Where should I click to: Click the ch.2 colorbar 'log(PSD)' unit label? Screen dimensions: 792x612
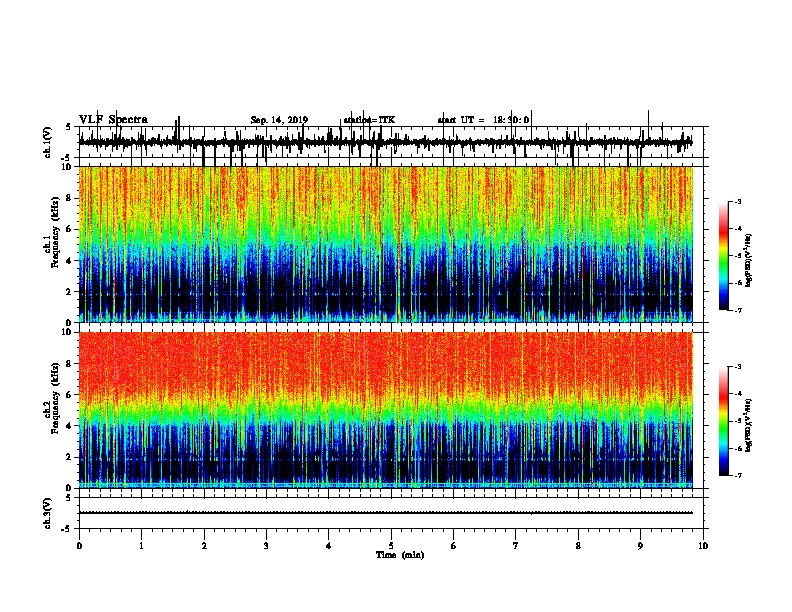click(x=748, y=425)
